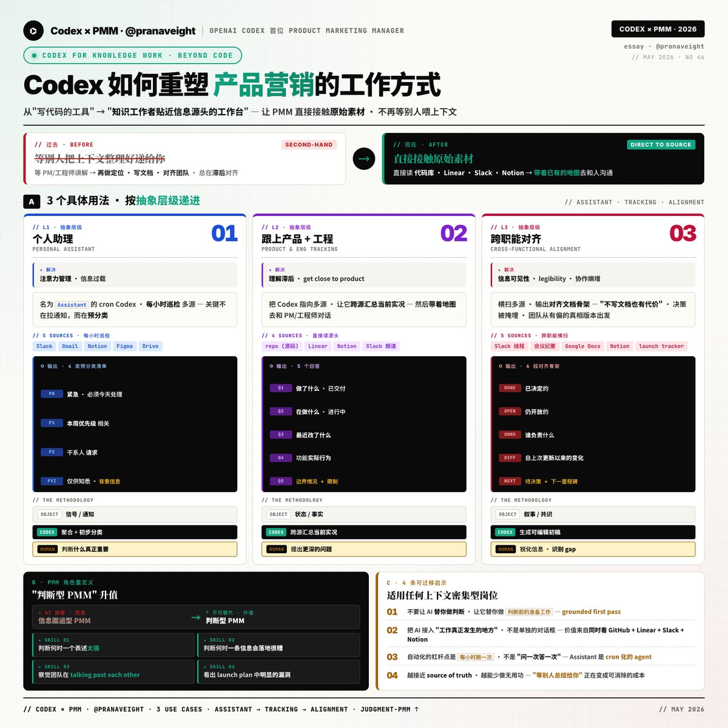Click the CODEX tag beside 跨源汇总当前实况
Viewport: 728px width, 728px height.
276,532
